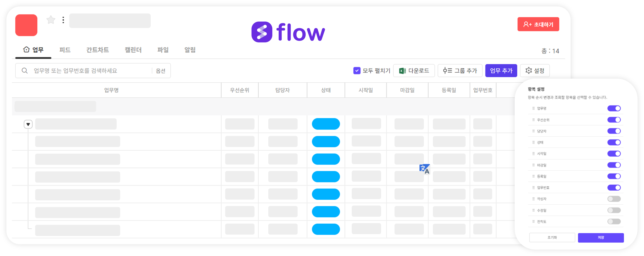Save column settings with 저장

[x=601, y=237]
